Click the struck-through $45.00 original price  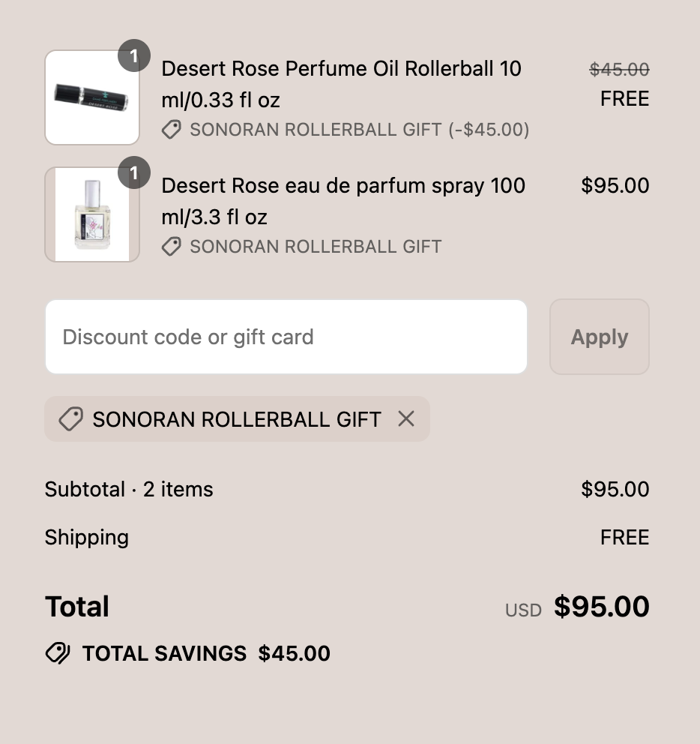[619, 70]
